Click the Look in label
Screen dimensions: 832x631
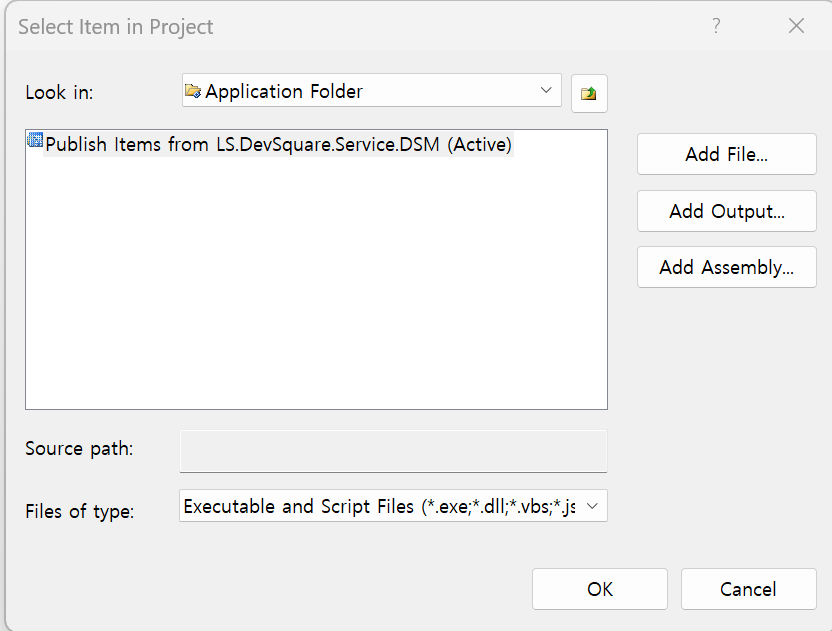pyautogui.click(x=59, y=92)
